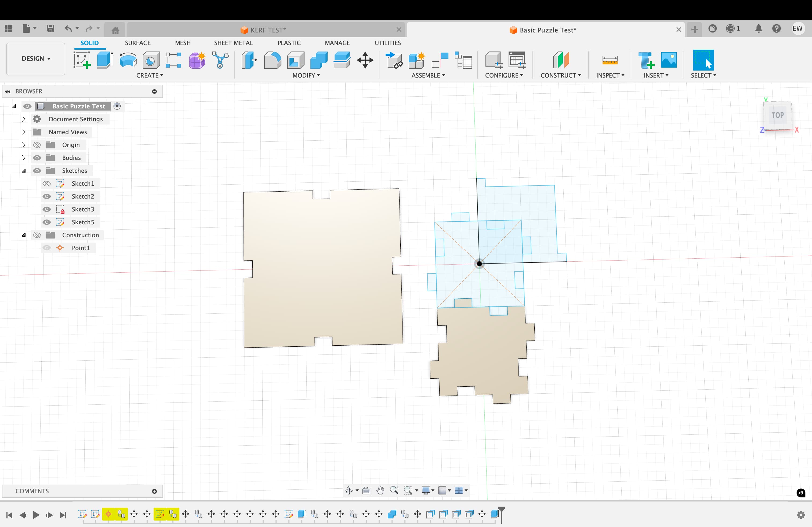
Task: Switch to the KERF TEST document tab
Action: pyautogui.click(x=263, y=30)
